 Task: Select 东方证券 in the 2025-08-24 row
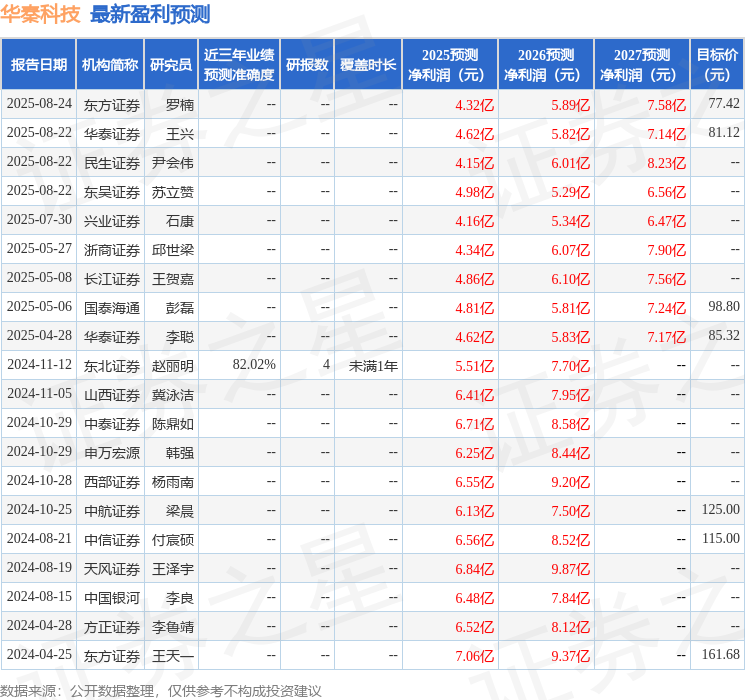point(112,105)
